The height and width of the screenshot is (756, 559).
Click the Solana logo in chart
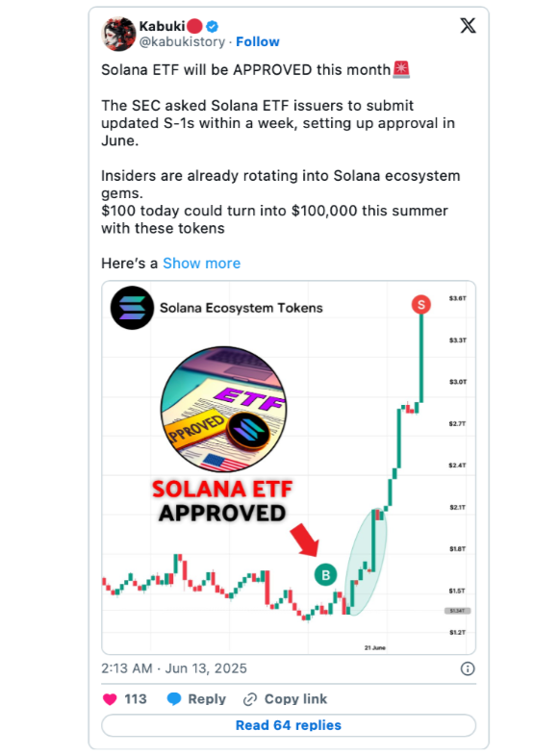click(x=132, y=308)
